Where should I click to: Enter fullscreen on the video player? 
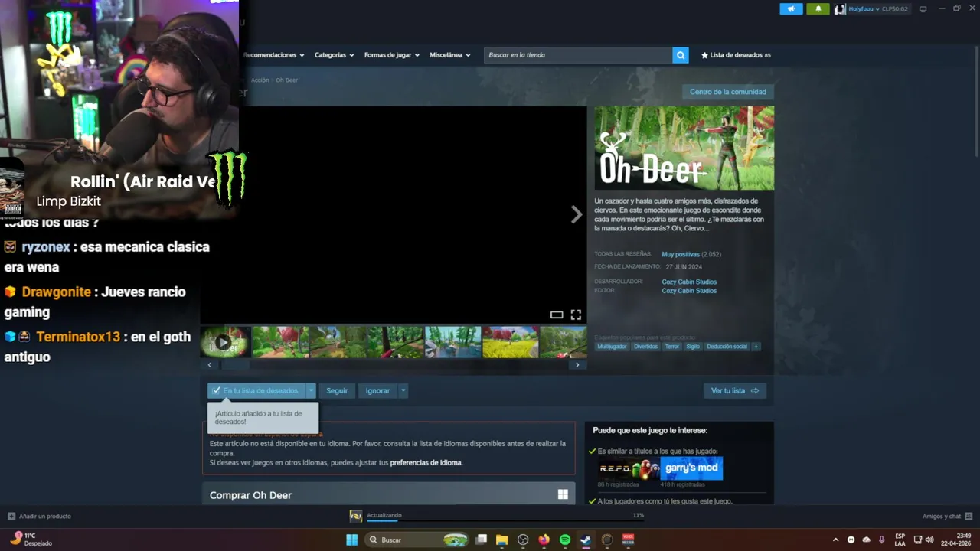[576, 315]
